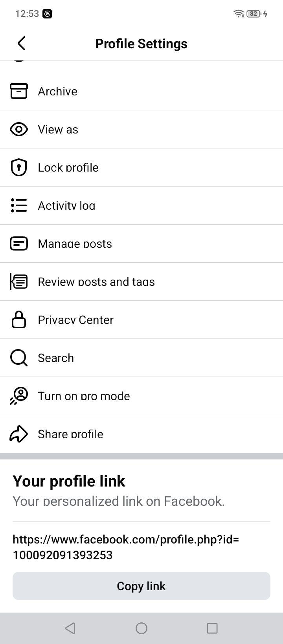
Task: Select the Facebook profile URL text
Action: [126, 547]
